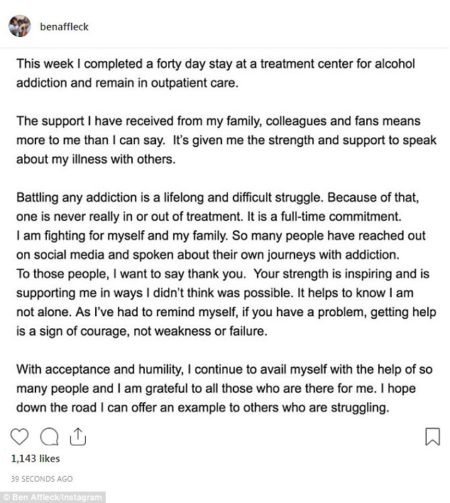Tap the share arrow icon
The image size is (450, 503).
coord(78,437)
